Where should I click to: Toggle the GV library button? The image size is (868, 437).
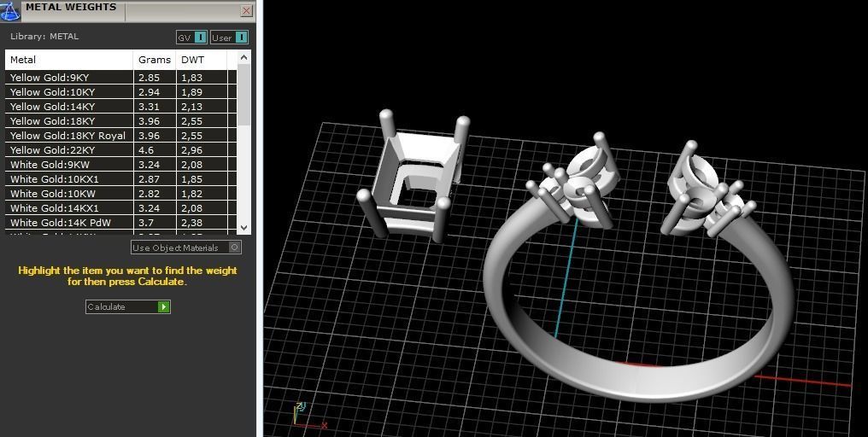coord(191,38)
